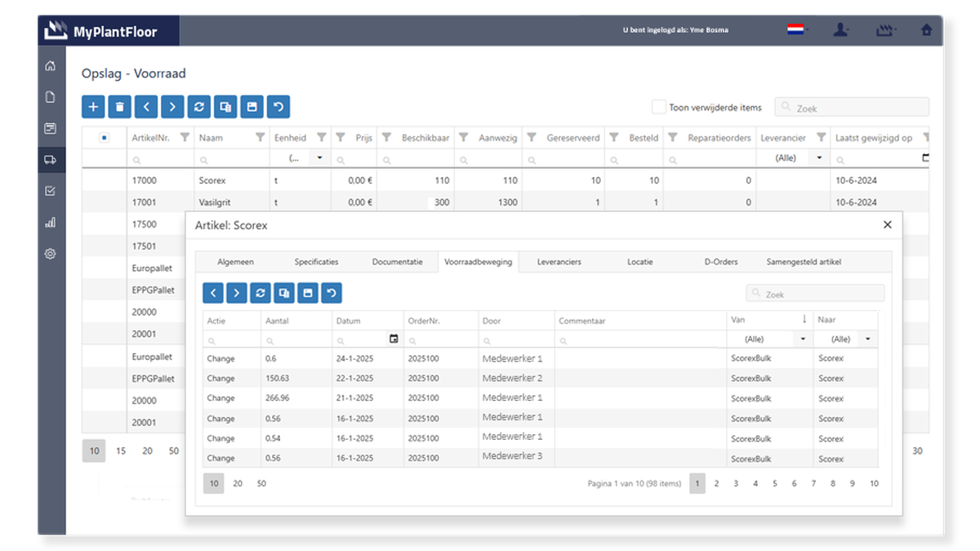Click the Medewerker 3 cell
980x551 pixels.
[516, 458]
